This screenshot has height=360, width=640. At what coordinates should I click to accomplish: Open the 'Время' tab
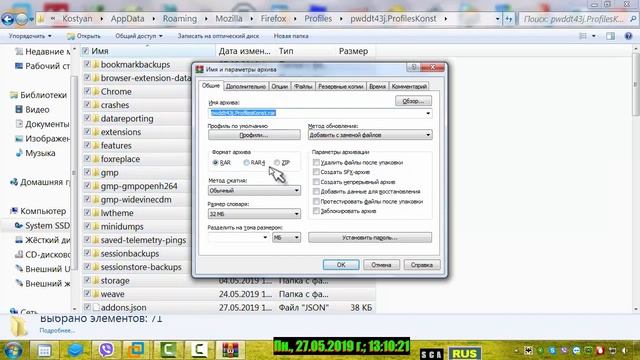(x=377, y=87)
